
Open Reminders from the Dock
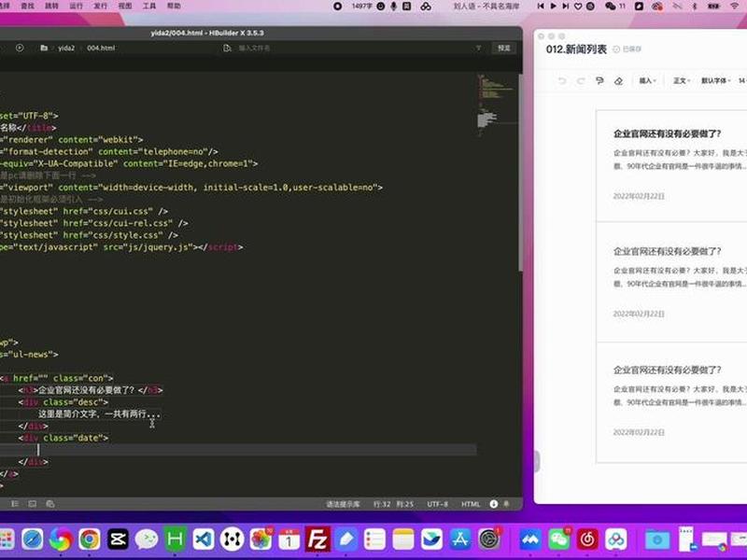point(375,539)
